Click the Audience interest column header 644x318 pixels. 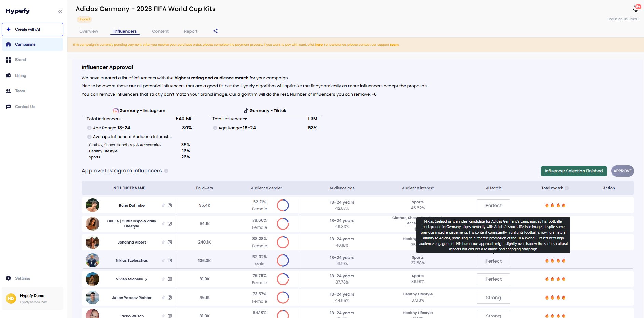pyautogui.click(x=417, y=188)
